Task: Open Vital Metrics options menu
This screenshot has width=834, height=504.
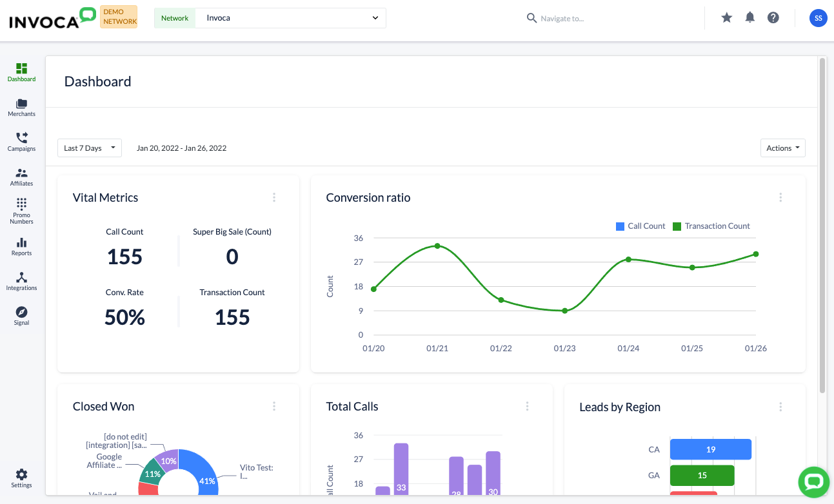Action: coord(274,198)
